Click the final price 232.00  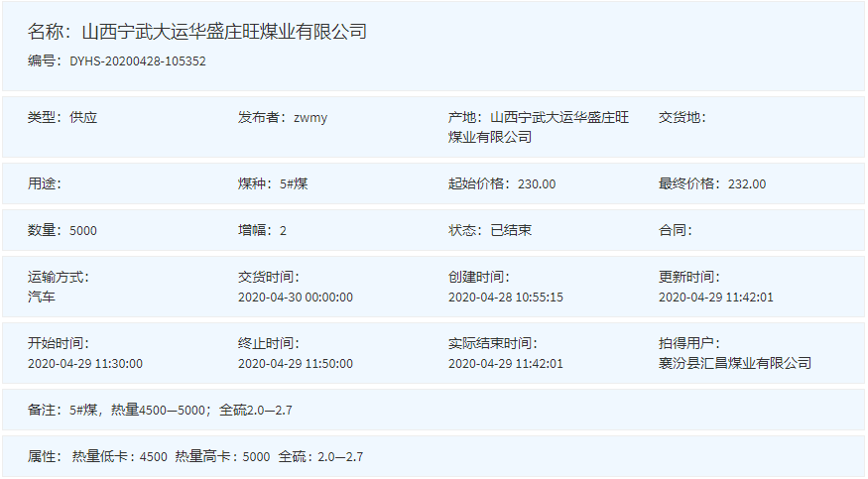click(x=747, y=184)
